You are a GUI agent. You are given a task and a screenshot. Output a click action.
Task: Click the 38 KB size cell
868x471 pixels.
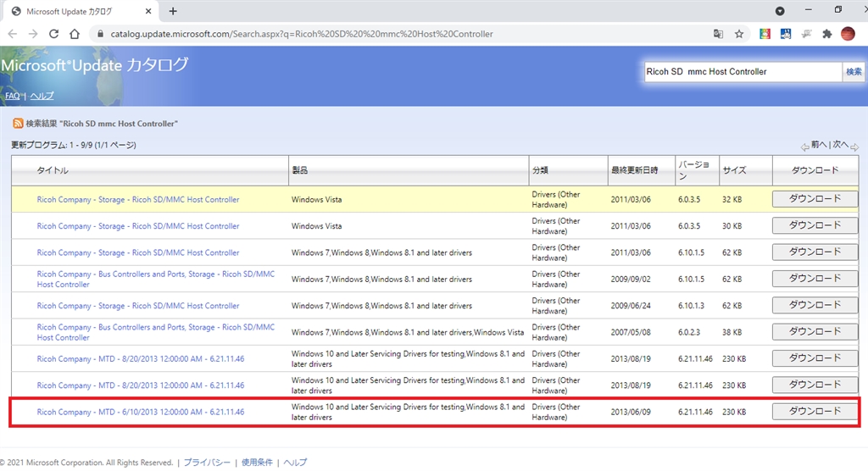(732, 332)
